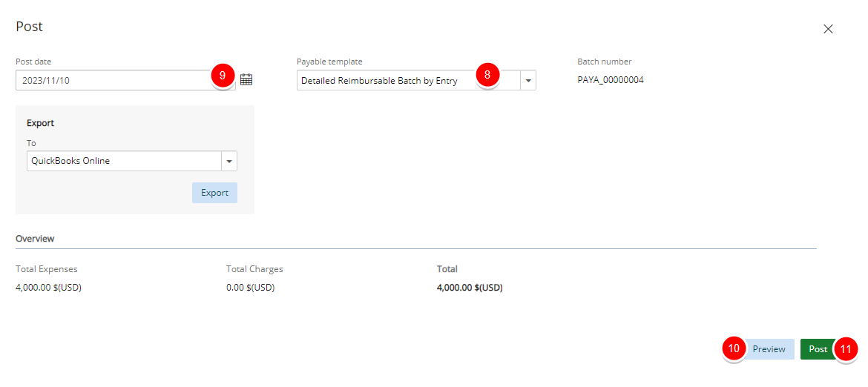This screenshot has width=868, height=387.
Task: Click the bold Total 4,000.00 $(USD) value
Action: 470,288
